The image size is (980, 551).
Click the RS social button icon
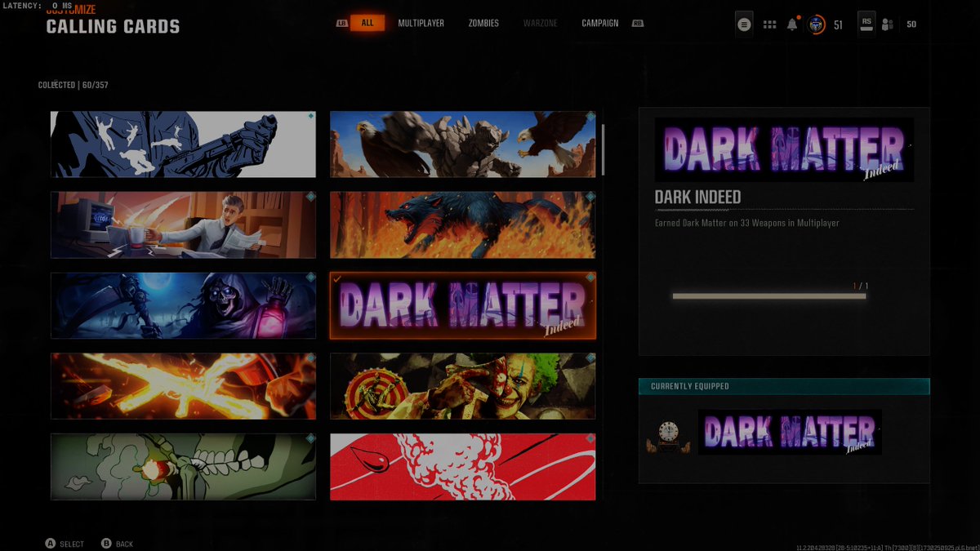(x=866, y=24)
